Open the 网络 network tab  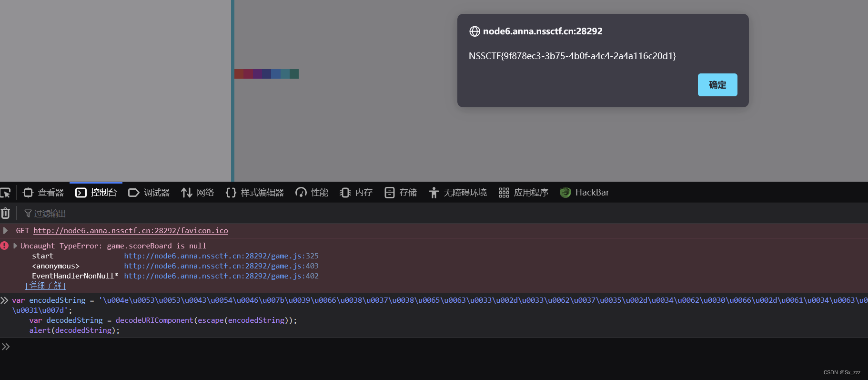198,193
